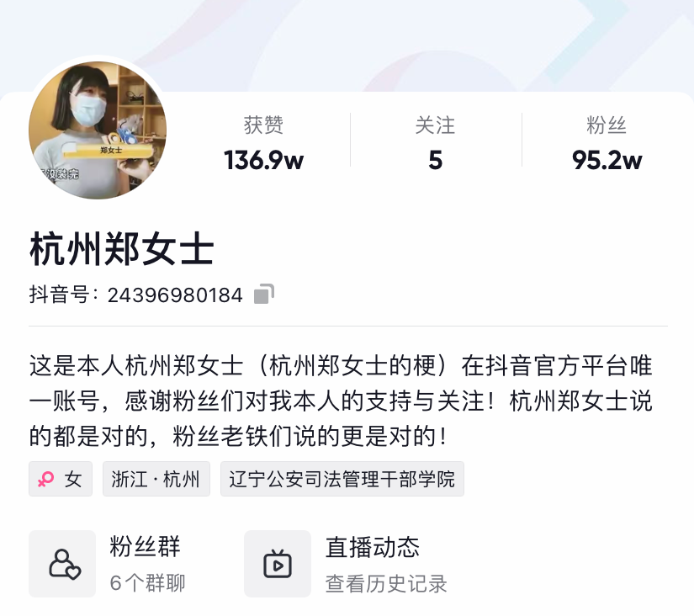Select the 女 gender tag
This screenshot has width=694, height=616.
61,479
